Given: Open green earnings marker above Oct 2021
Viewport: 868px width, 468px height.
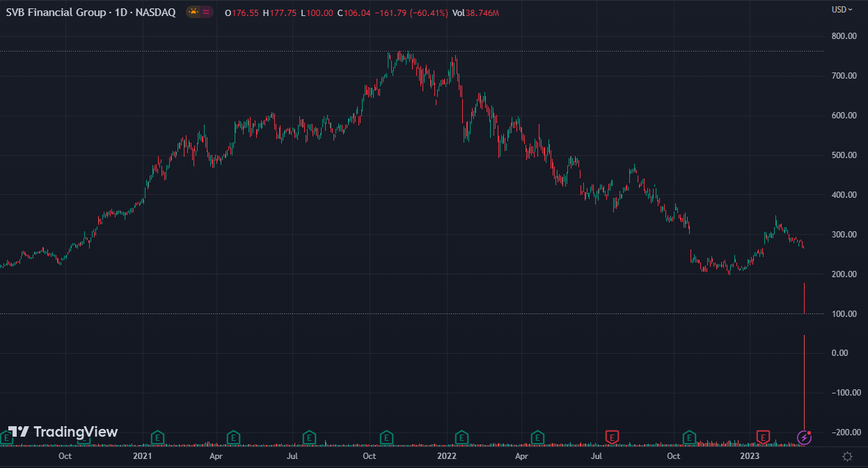Looking at the screenshot, I should 386,437.
